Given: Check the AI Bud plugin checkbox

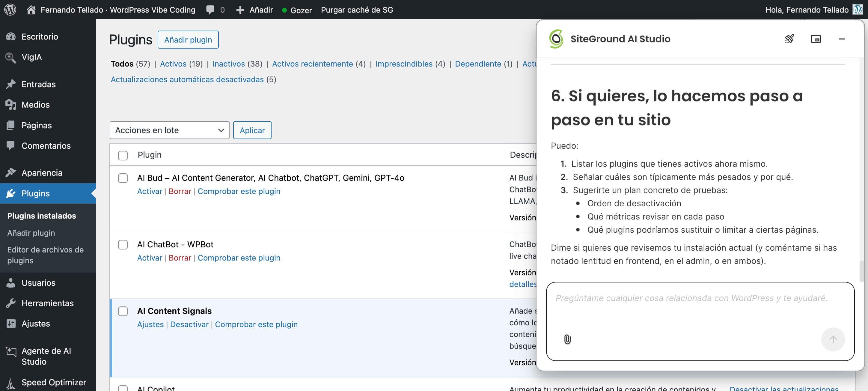Looking at the screenshot, I should tap(123, 178).
